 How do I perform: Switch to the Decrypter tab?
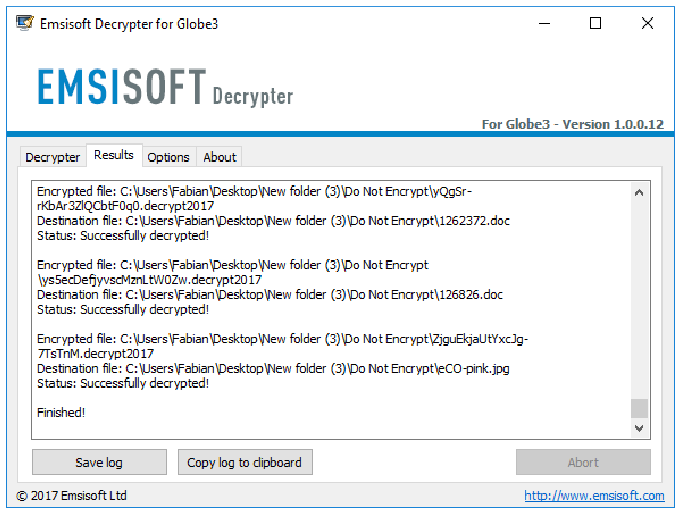(53, 157)
